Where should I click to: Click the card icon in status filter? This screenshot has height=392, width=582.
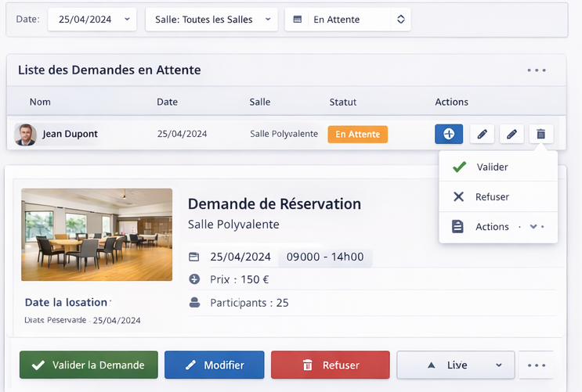pos(298,20)
